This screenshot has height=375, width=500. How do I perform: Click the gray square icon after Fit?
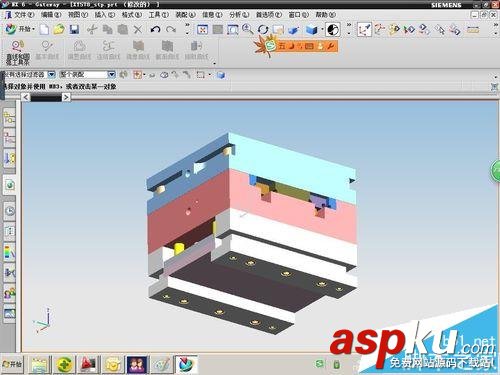click(218, 30)
